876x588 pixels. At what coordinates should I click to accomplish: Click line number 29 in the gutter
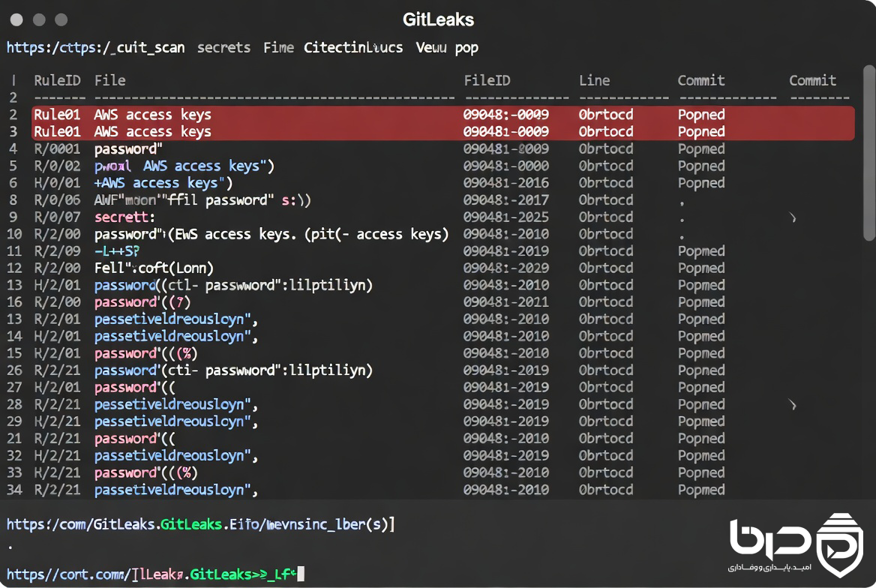14,422
